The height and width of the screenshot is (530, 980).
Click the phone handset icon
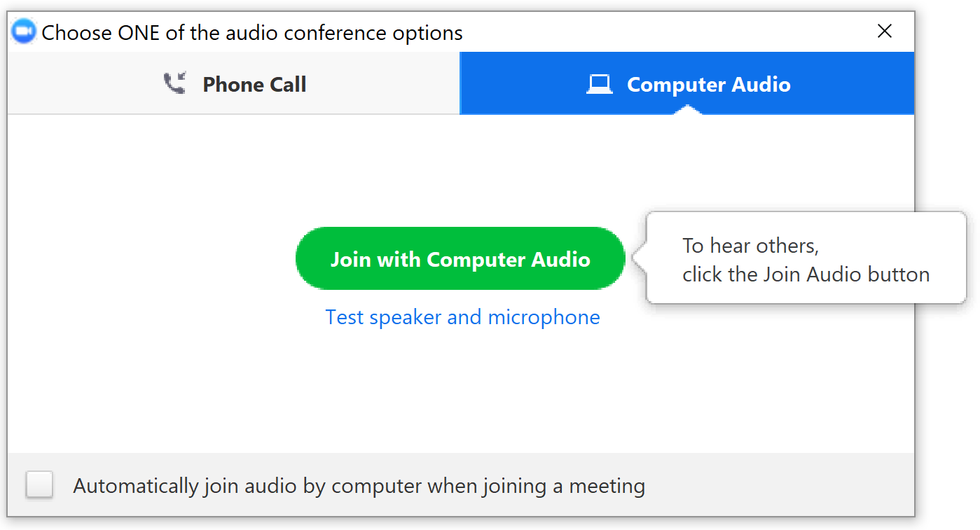point(174,85)
